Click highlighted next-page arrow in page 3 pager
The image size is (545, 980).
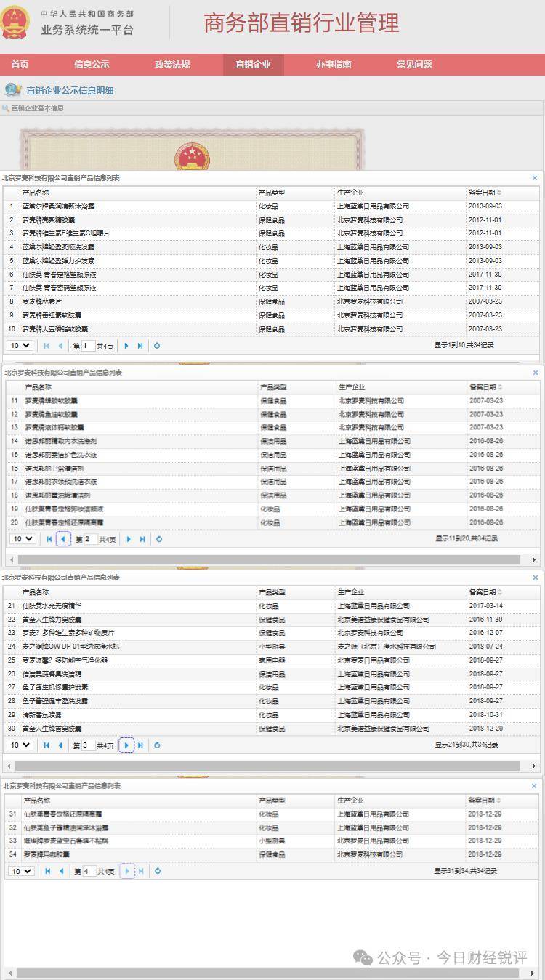(126, 745)
